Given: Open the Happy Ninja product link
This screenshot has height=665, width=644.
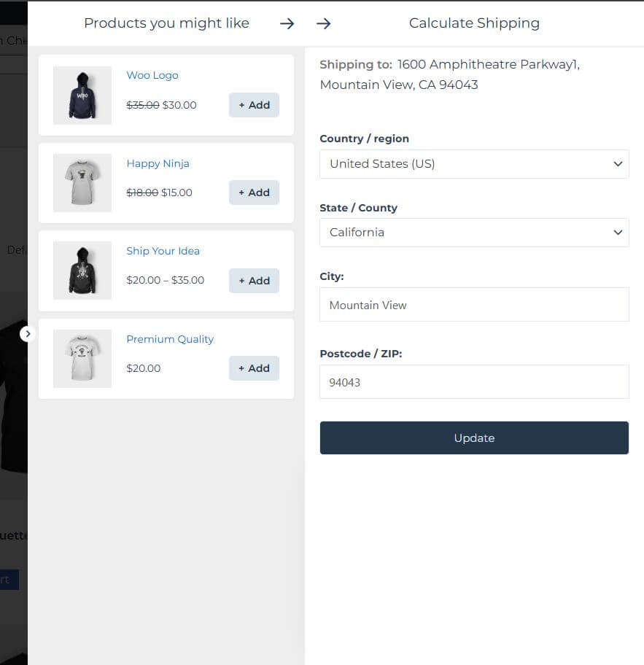Looking at the screenshot, I should click(x=158, y=164).
